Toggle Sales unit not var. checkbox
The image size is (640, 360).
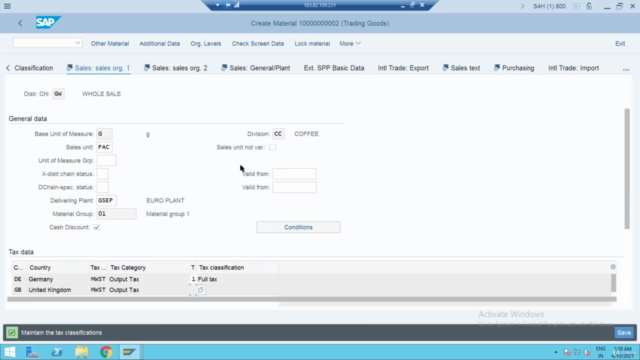point(272,147)
